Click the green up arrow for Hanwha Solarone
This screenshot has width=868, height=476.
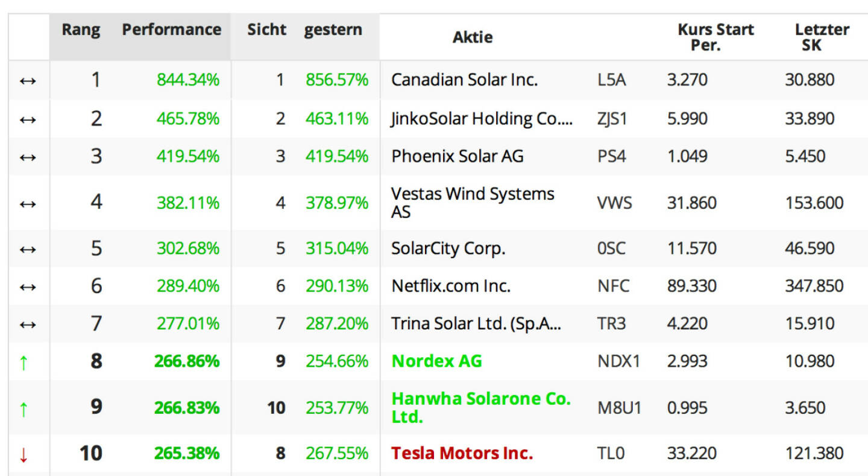pos(24,408)
